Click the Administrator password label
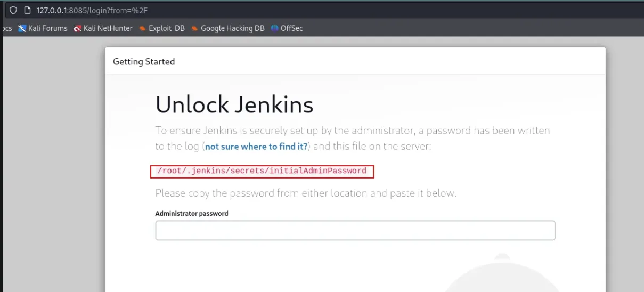 point(192,213)
